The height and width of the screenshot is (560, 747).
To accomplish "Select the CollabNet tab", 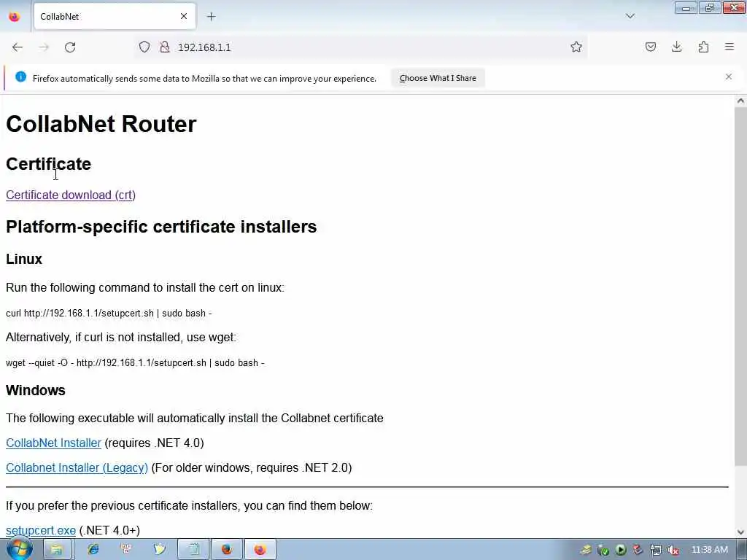I will pyautogui.click(x=115, y=16).
